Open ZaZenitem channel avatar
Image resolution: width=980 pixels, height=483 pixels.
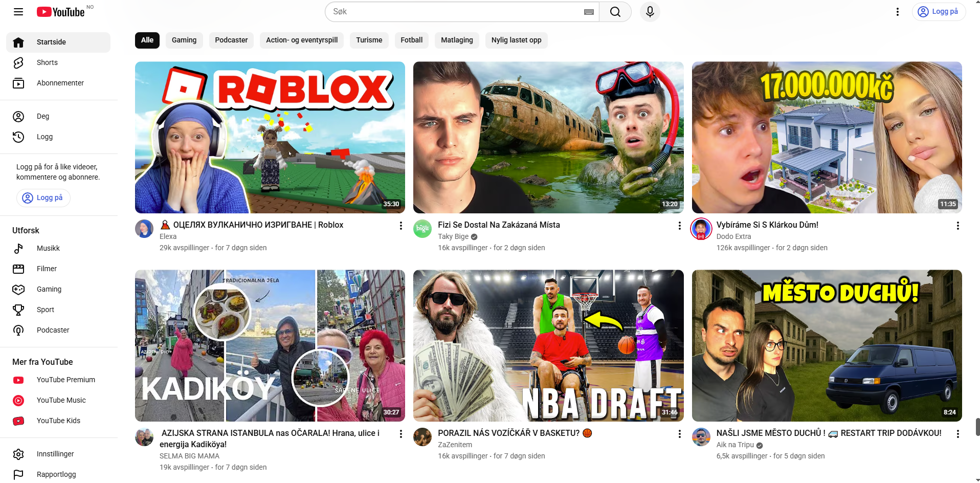tap(422, 437)
